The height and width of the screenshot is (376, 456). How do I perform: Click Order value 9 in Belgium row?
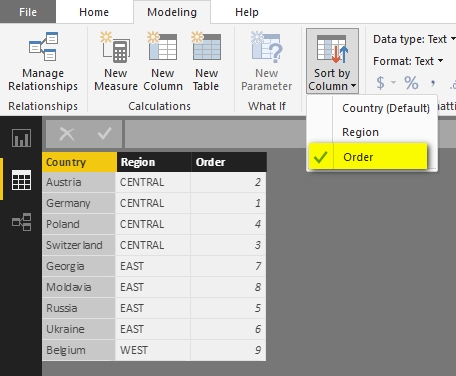pyautogui.click(x=228, y=350)
